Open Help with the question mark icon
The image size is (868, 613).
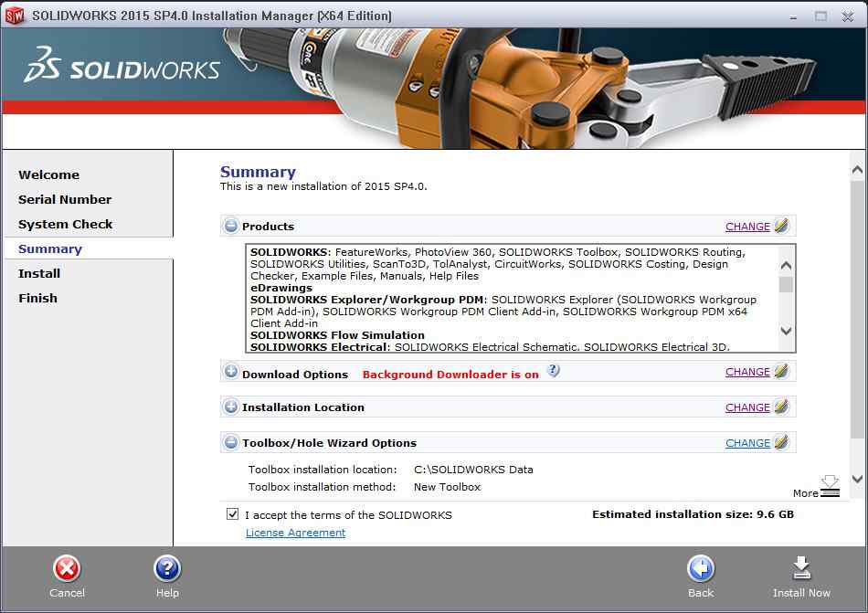[x=167, y=568]
